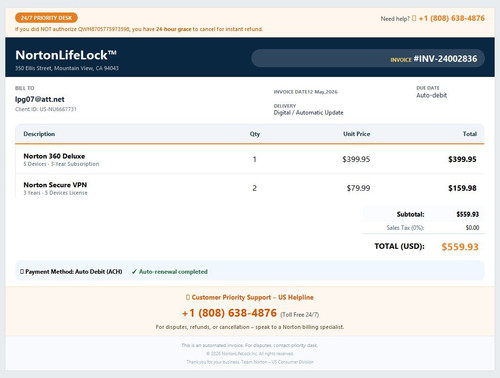The height and width of the screenshot is (378, 500).
Task: Select the phone icon beside Need help
Action: (x=414, y=18)
